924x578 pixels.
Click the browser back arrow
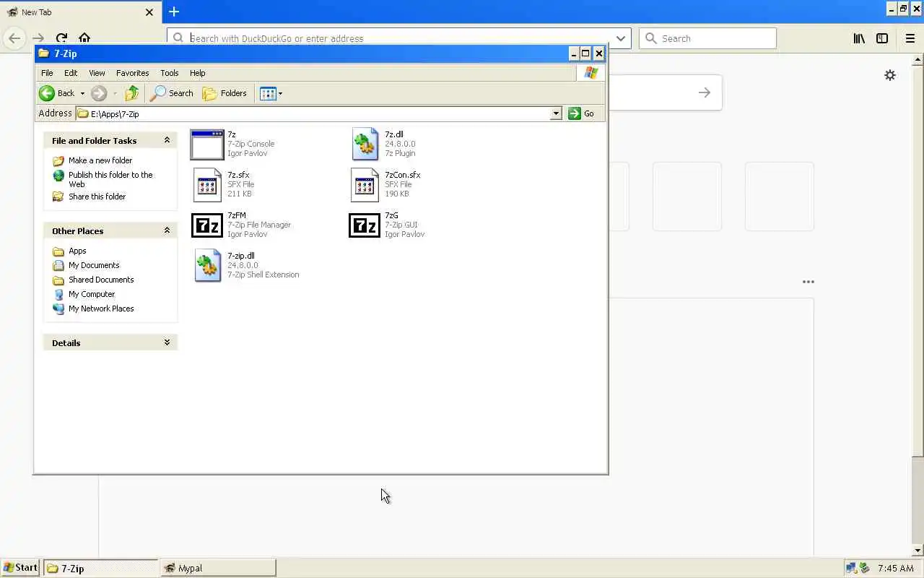pos(14,38)
